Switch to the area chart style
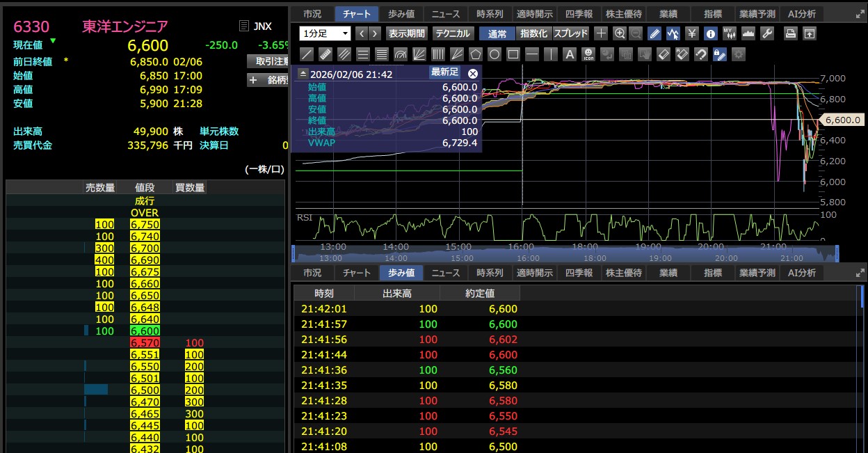868x453 pixels. 749,33
